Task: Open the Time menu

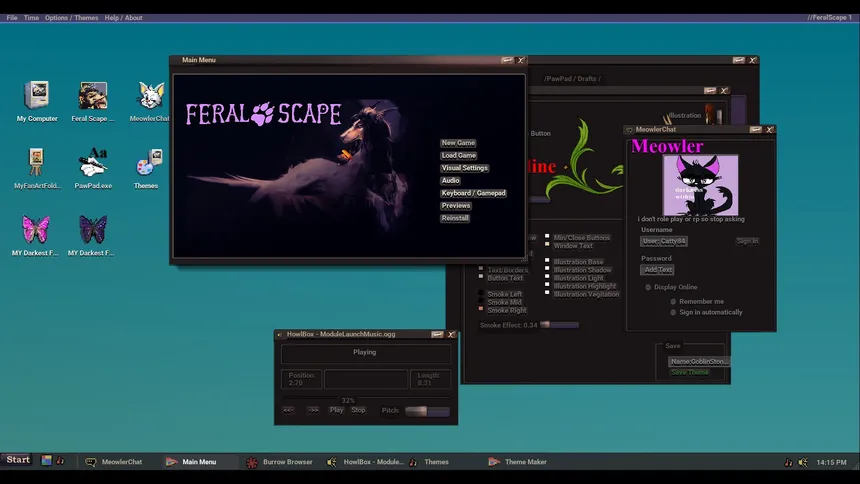Action: pyautogui.click(x=31, y=18)
